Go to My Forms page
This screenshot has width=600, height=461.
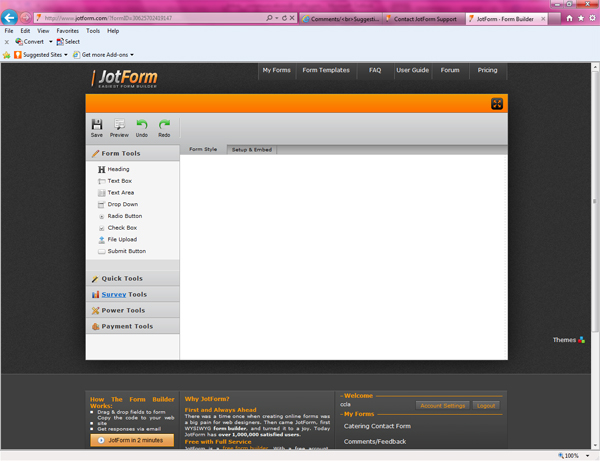coord(277,70)
